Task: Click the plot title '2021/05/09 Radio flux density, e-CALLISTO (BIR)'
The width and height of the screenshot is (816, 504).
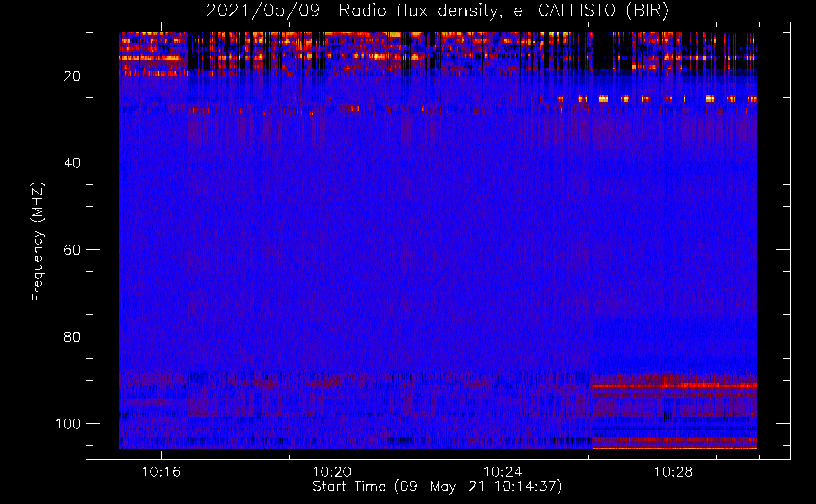Action: pos(437,11)
